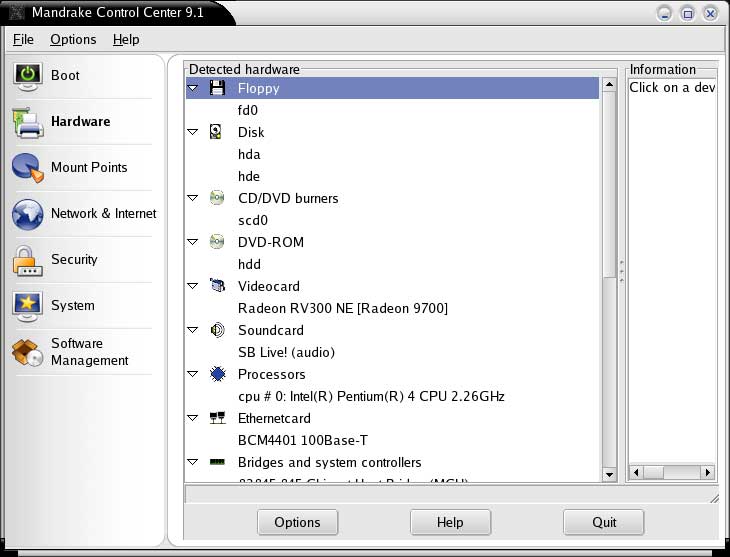Screen dimensions: 730x557
Task: Open the Security padlock icon
Action: (x=28, y=260)
